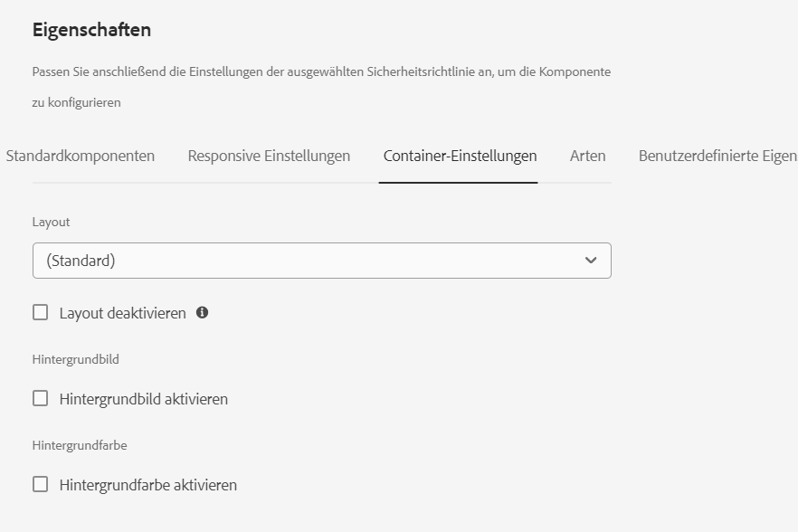Click the info icon beside Layout deaktivieren

click(202, 312)
